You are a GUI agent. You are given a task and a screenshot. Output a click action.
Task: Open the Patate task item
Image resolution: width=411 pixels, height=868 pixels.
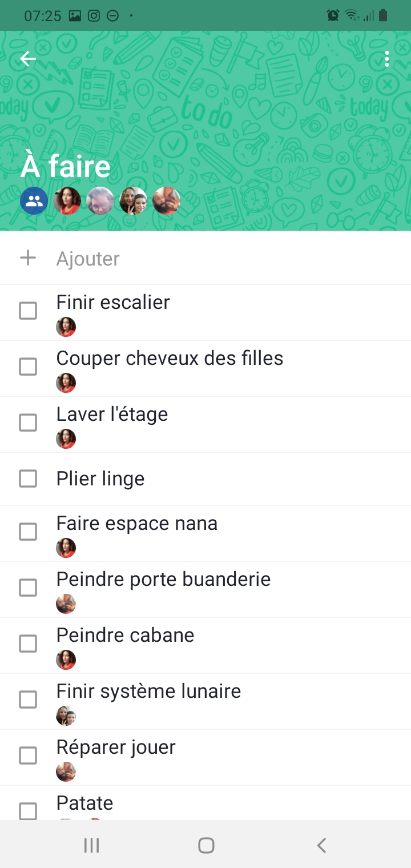coord(84,803)
